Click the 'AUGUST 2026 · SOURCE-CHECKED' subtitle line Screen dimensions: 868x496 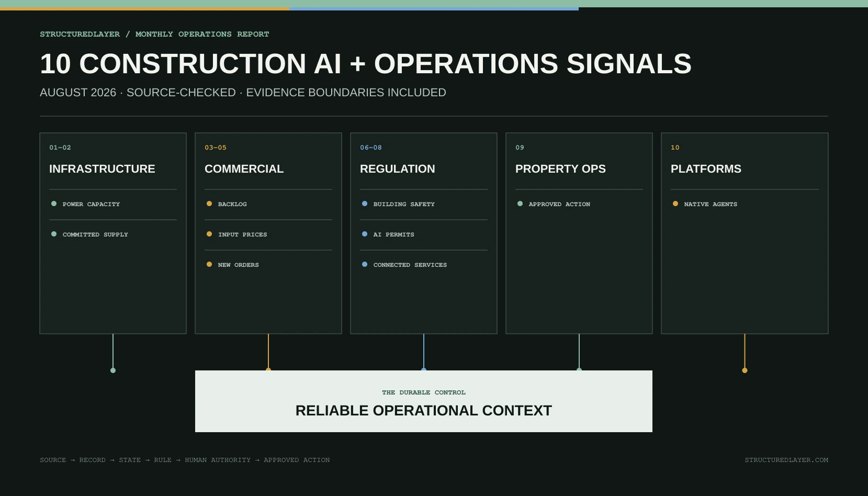point(243,93)
